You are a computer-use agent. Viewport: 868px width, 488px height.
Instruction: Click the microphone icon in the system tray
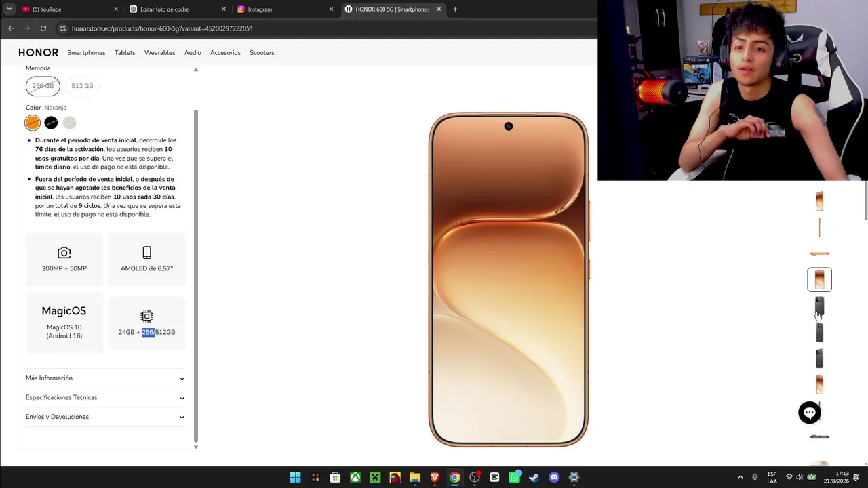click(755, 477)
